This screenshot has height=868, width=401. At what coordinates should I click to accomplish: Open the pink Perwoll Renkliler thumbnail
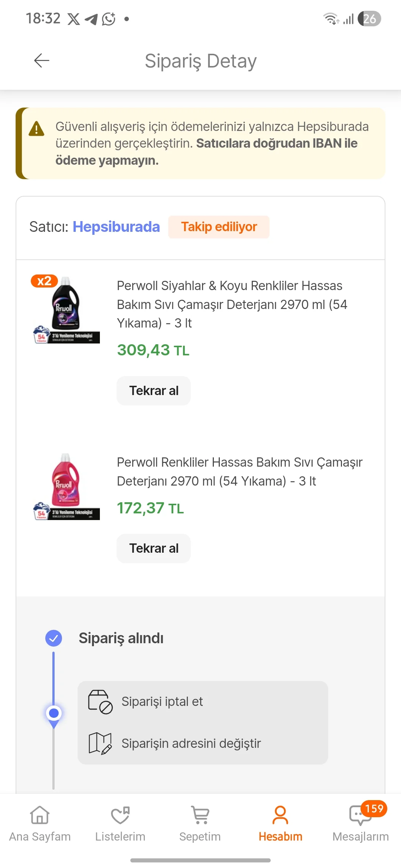tap(66, 486)
